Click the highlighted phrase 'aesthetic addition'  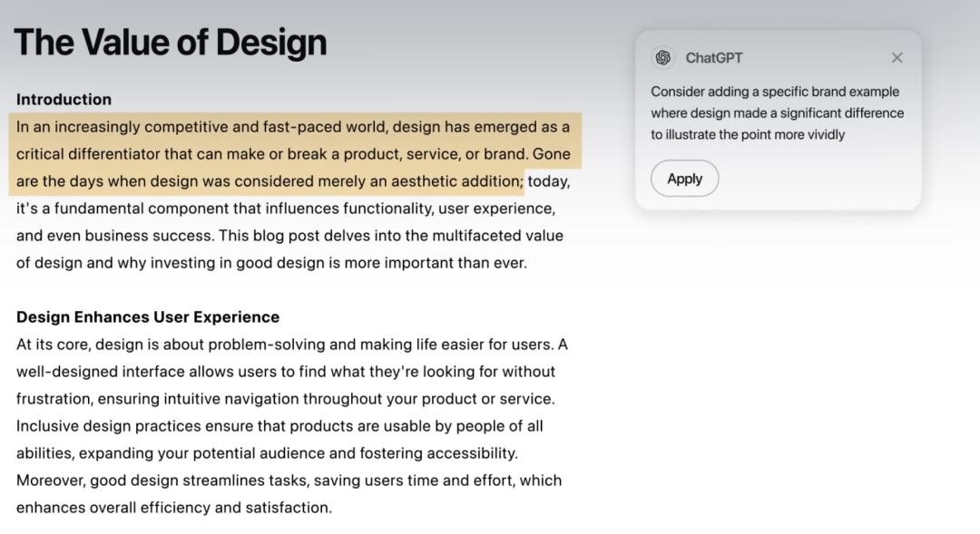(x=456, y=181)
